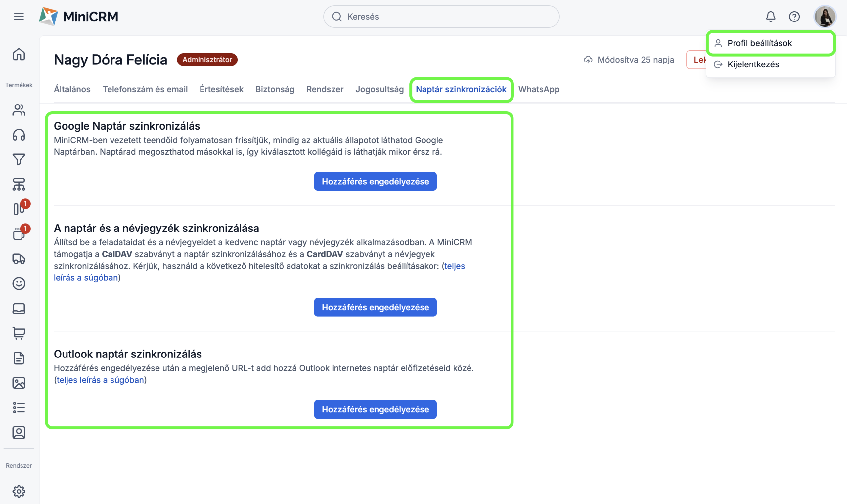The image size is (847, 504).
Task: Click the user profile avatar
Action: [825, 16]
